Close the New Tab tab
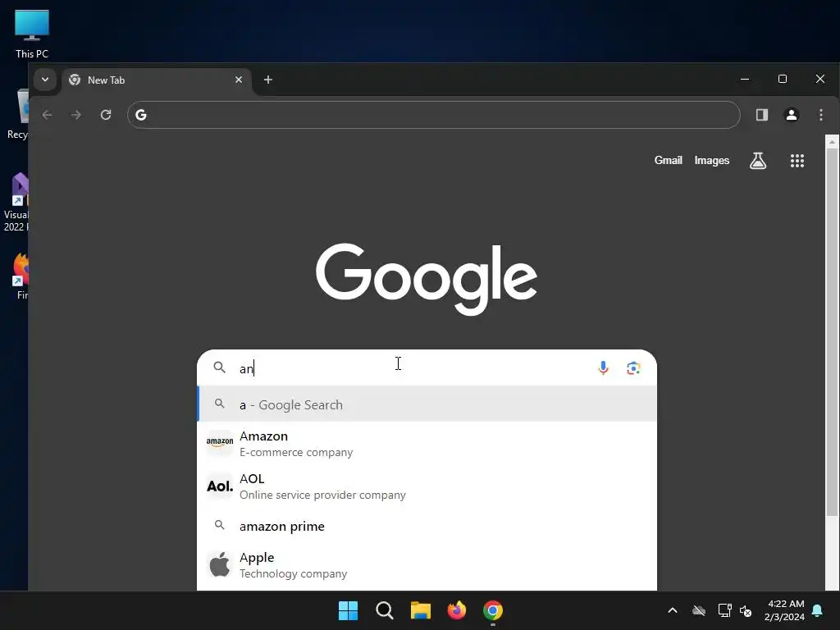 (x=239, y=80)
